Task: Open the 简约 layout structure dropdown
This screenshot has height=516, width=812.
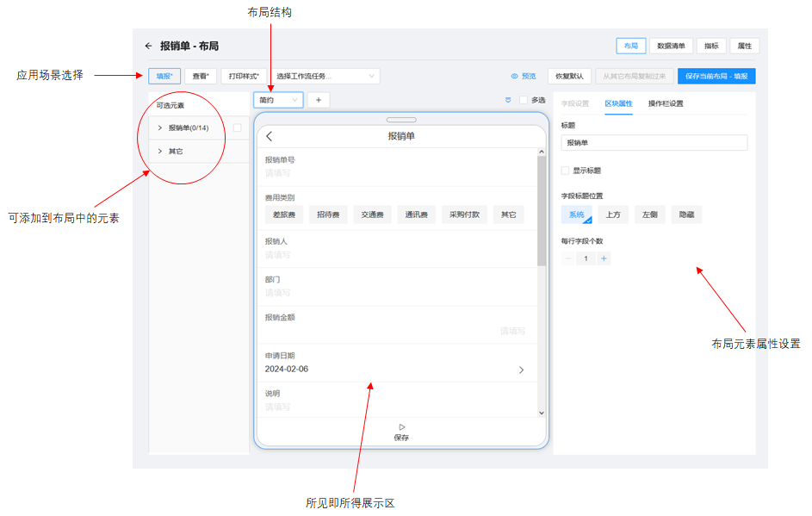Action: (x=278, y=100)
